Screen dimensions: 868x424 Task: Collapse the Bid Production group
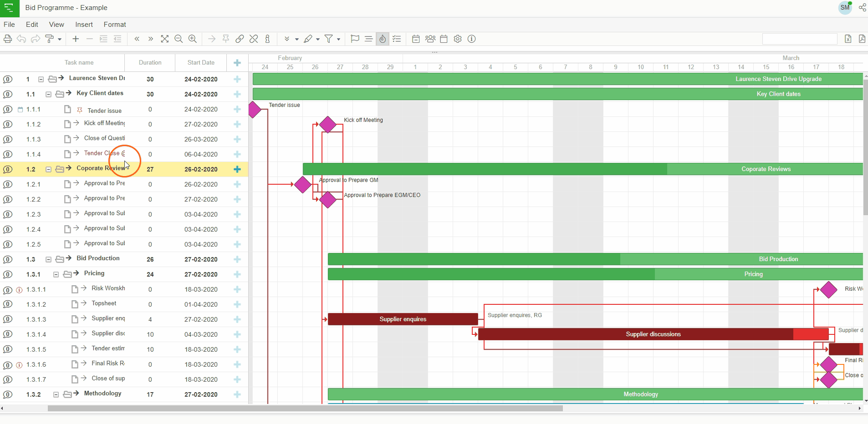48,259
